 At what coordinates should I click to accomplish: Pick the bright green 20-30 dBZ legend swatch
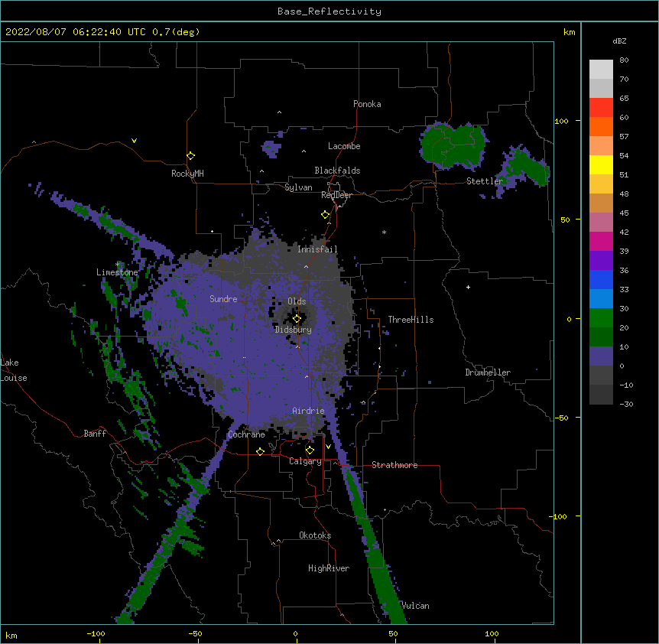click(x=601, y=318)
